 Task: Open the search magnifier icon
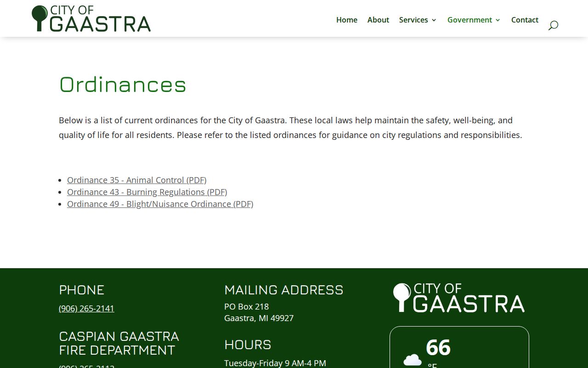(x=553, y=25)
